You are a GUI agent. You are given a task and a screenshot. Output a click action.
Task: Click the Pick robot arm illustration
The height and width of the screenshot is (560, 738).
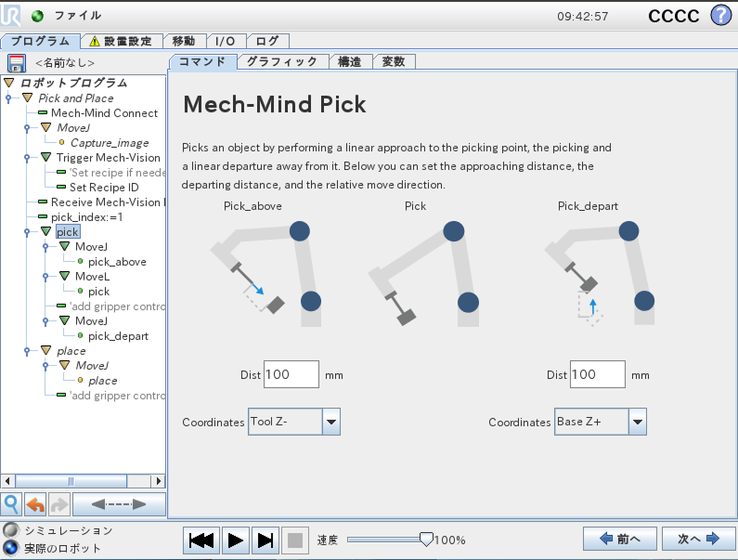[423, 273]
